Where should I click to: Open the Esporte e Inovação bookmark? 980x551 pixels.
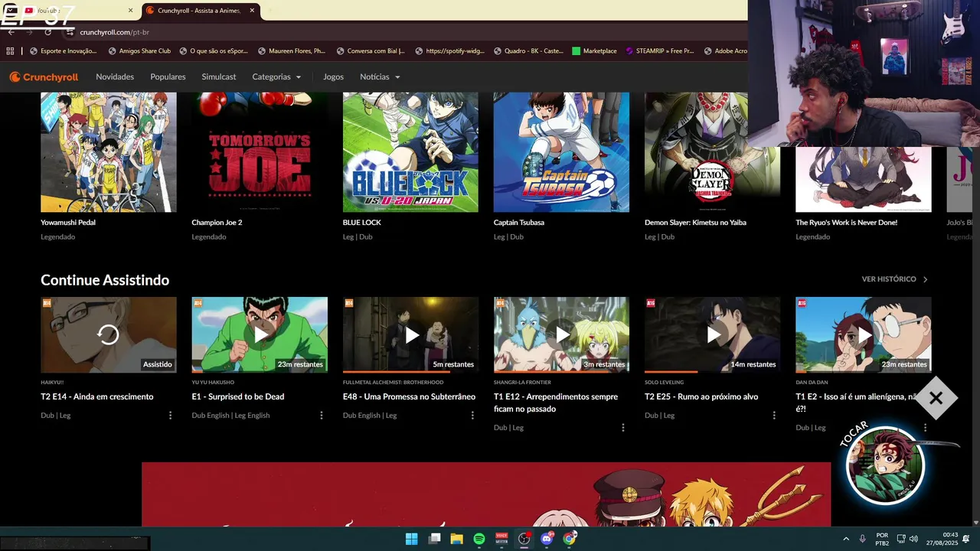tap(63, 51)
